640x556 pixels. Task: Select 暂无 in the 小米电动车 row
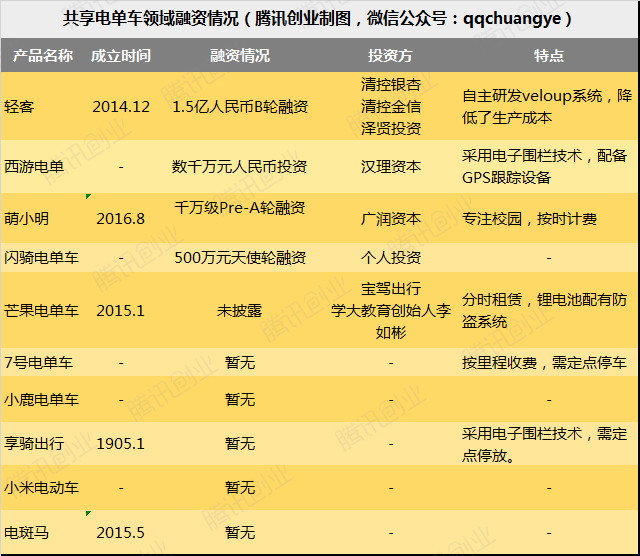click(240, 488)
